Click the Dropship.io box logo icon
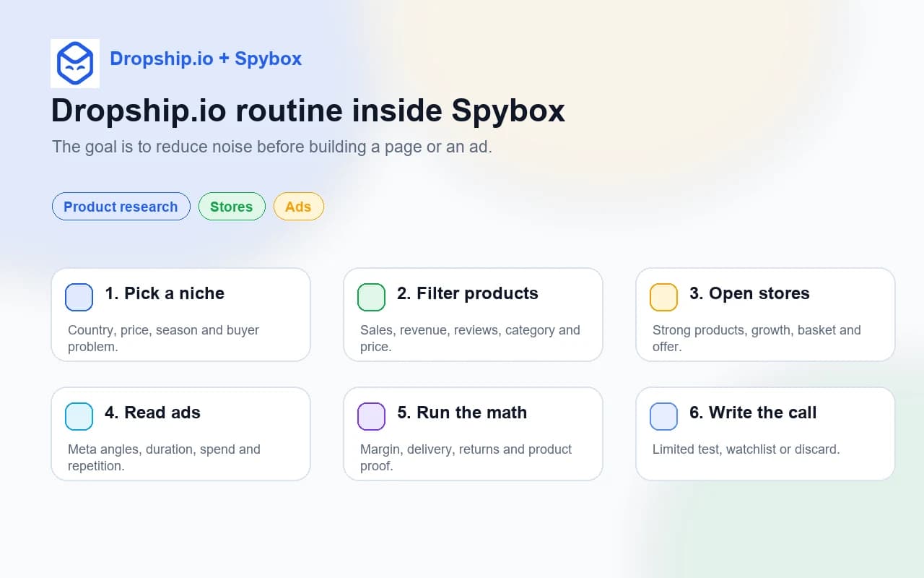The width and height of the screenshot is (924, 578). point(75,64)
